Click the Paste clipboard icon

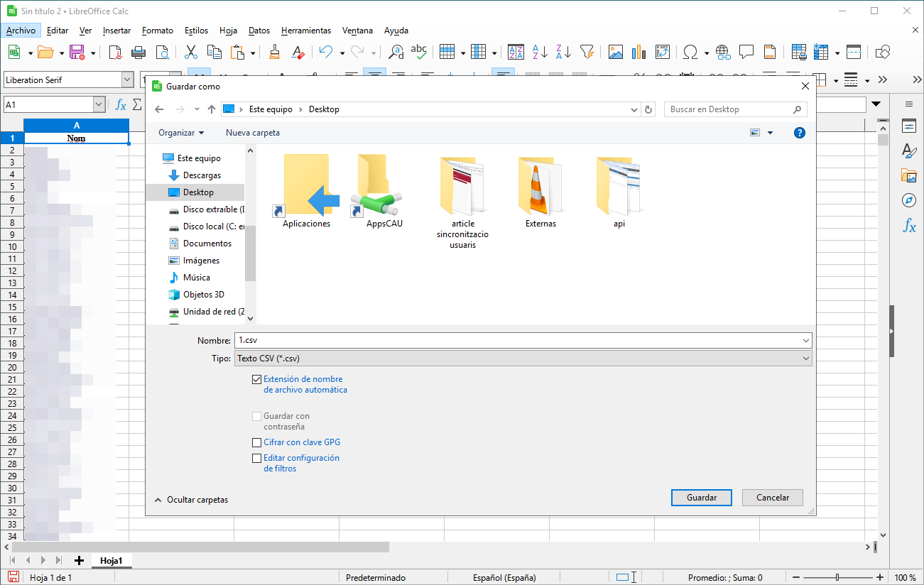click(238, 52)
